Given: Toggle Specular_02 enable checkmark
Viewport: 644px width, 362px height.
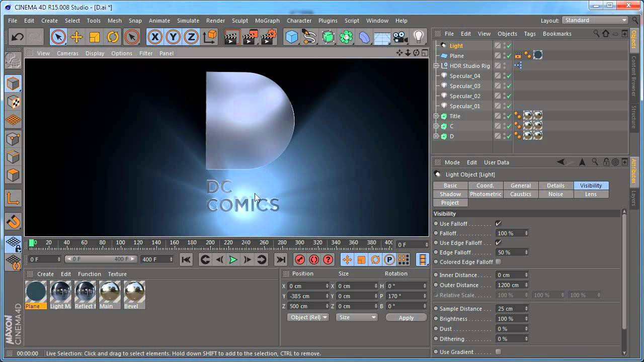Looking at the screenshot, I should pos(509,96).
